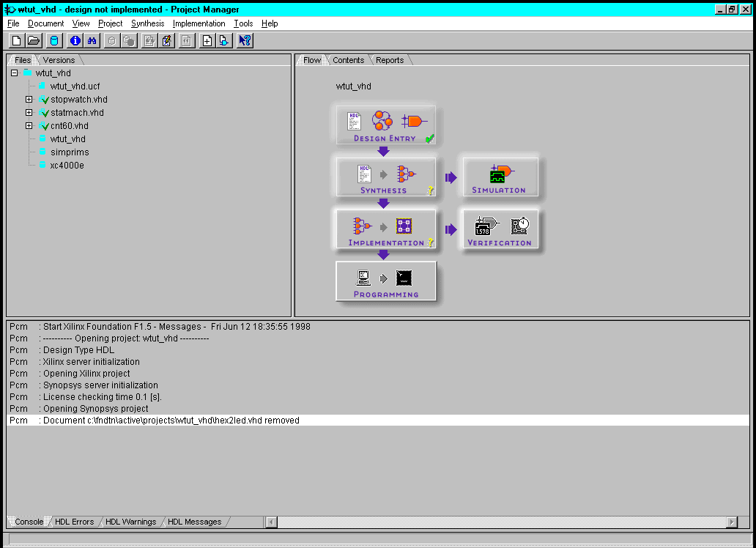This screenshot has width=756, height=548.
Task: Switch to the HDL Warnings tab
Action: (x=130, y=522)
